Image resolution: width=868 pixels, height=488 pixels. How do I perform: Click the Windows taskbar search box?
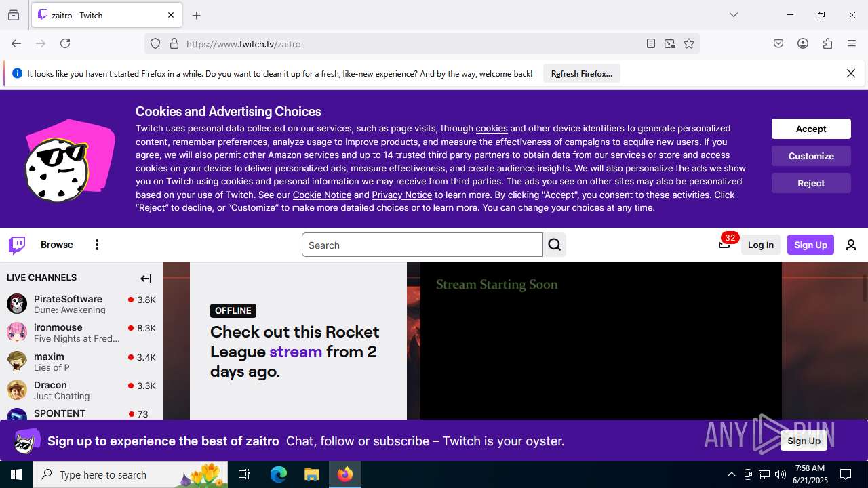[x=130, y=474]
